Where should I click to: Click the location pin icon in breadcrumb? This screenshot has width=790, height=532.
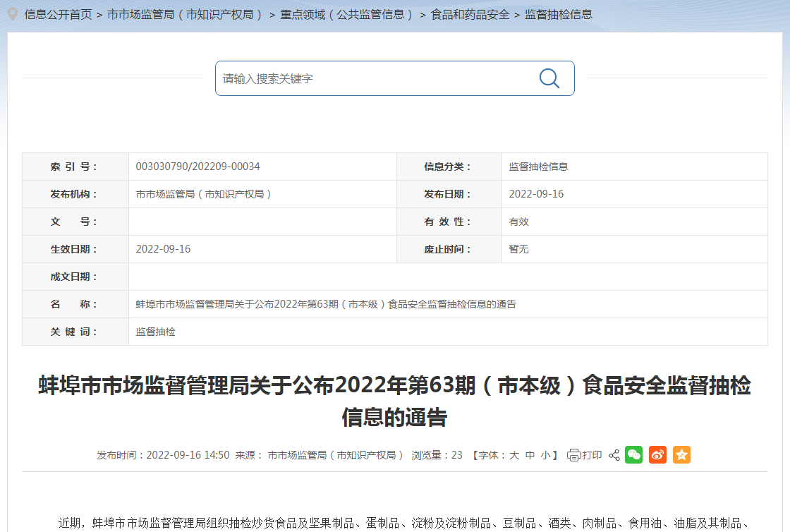pyautogui.click(x=12, y=14)
